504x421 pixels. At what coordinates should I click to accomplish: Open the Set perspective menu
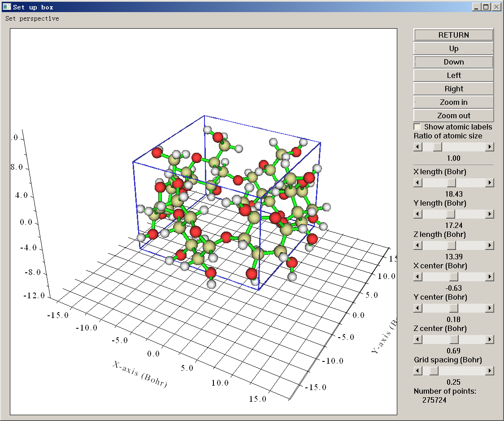pos(32,19)
